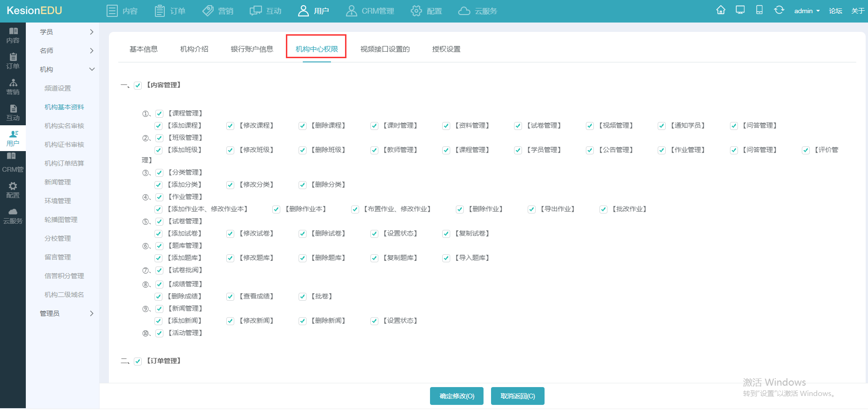Toggle the 【删除课程】 permission checkbox
This screenshot has width=868, height=411.
coord(302,126)
